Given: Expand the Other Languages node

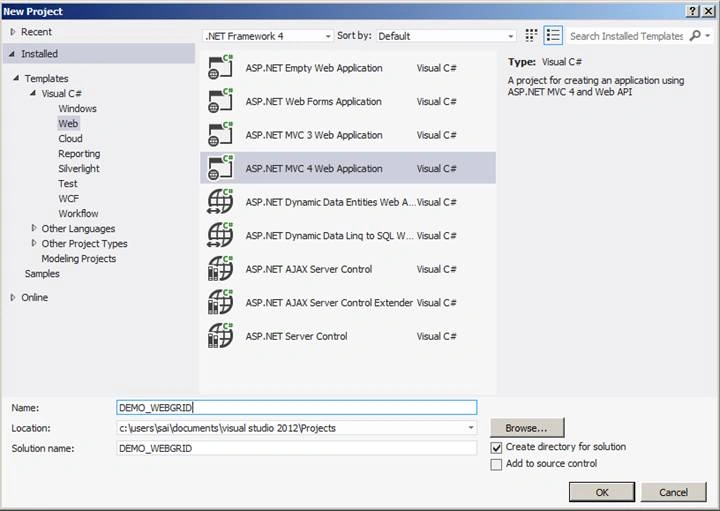Looking at the screenshot, I should pyautogui.click(x=34, y=228).
